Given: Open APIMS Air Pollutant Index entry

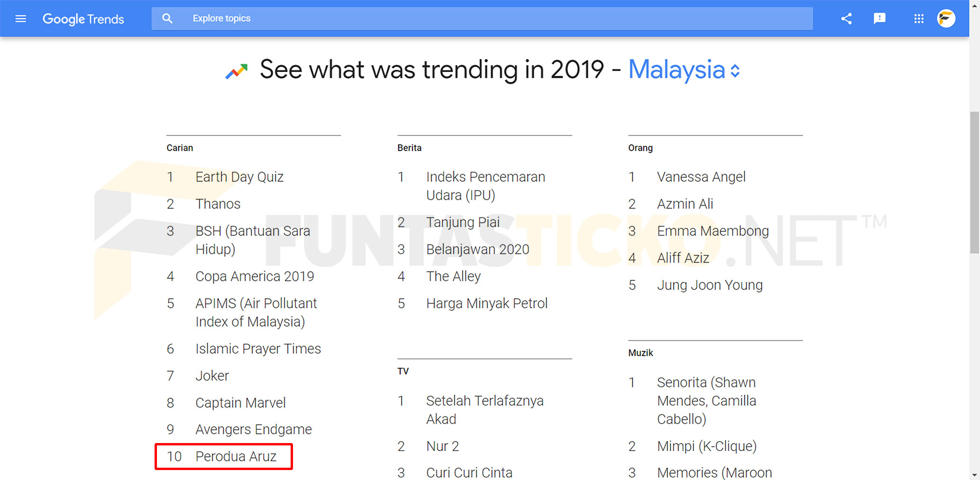Looking at the screenshot, I should 256,312.
